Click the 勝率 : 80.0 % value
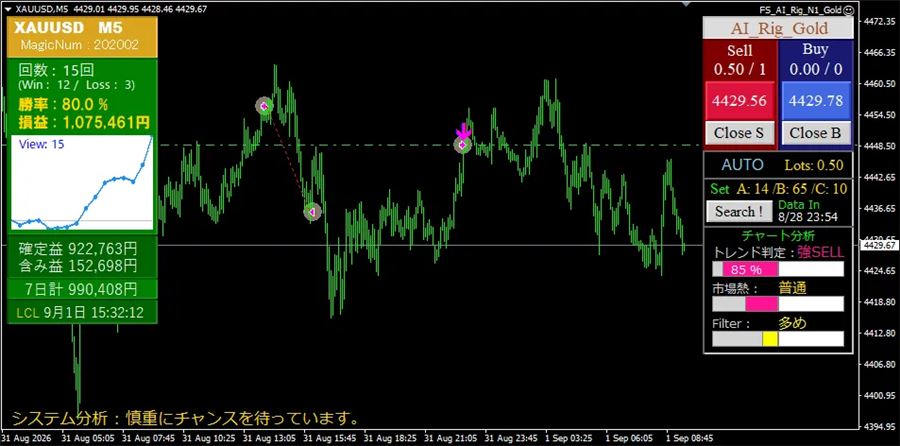The width and height of the screenshot is (900, 446). pyautogui.click(x=63, y=104)
